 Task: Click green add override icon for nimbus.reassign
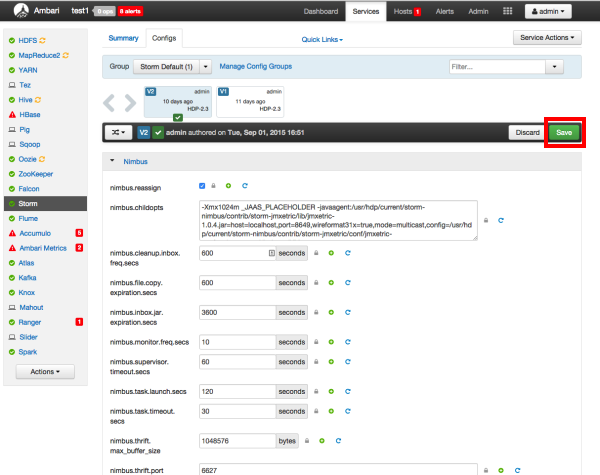click(x=228, y=186)
